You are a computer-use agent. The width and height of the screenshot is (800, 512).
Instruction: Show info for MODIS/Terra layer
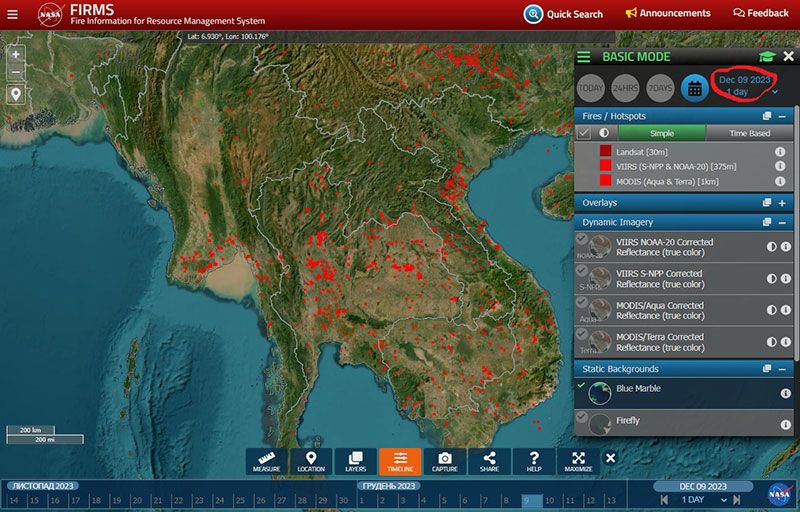pos(786,342)
